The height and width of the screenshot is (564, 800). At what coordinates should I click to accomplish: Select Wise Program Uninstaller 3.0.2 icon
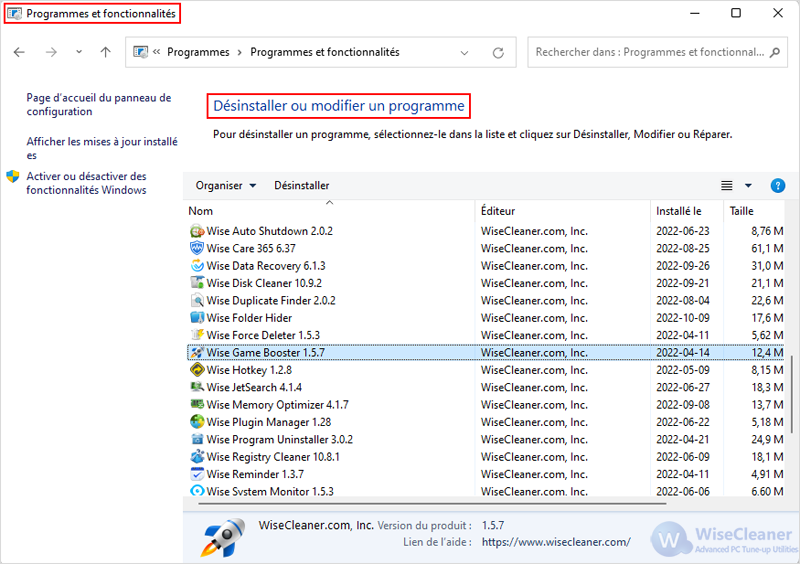click(197, 439)
